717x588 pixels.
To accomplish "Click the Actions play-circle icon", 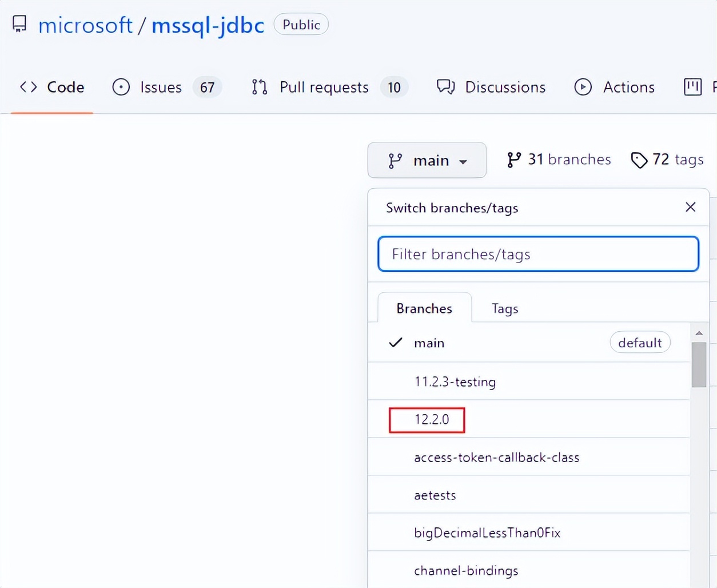I will 583,87.
